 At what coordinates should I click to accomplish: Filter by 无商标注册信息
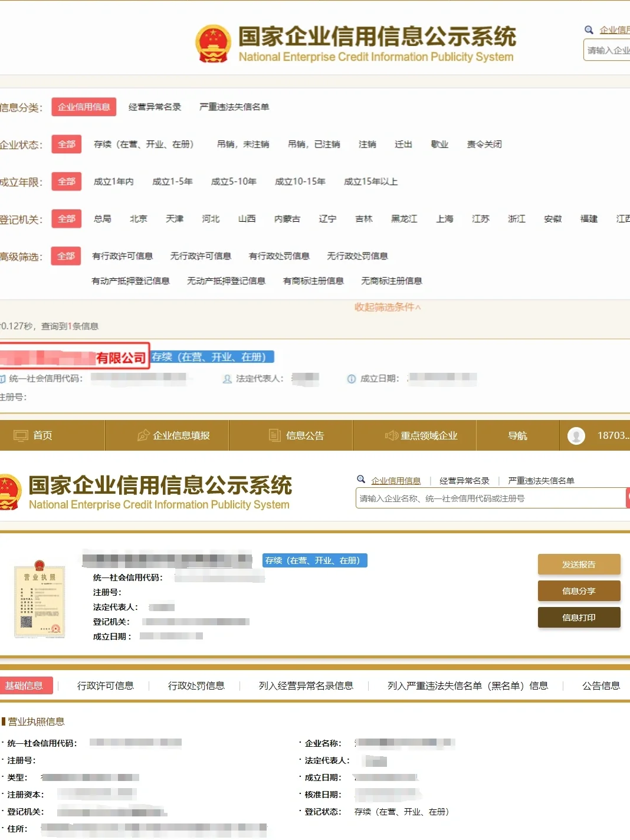pyautogui.click(x=392, y=281)
